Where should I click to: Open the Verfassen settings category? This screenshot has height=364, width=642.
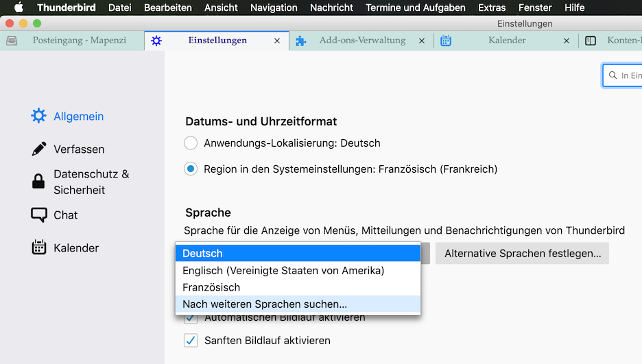[x=79, y=149]
